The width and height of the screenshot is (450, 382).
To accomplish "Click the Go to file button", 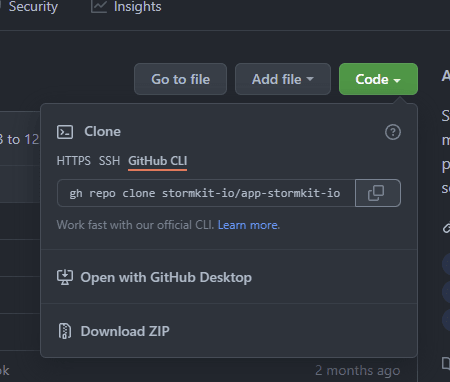I will point(180,79).
